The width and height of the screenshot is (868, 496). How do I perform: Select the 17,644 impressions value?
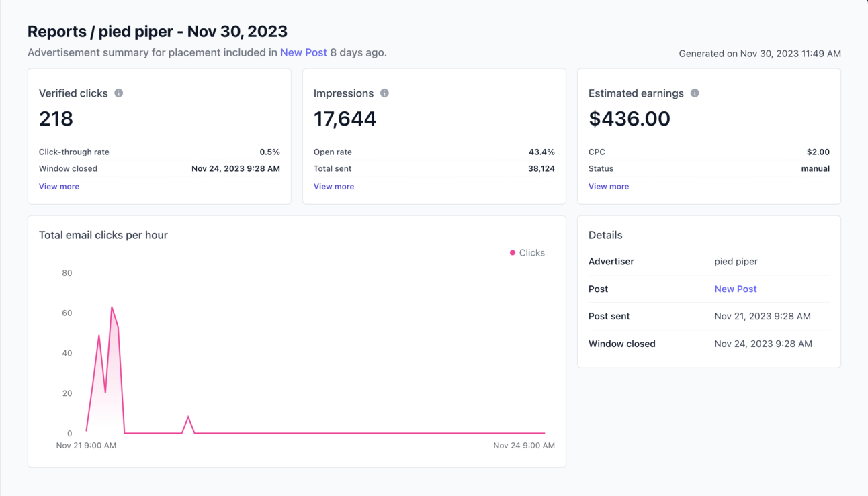coord(345,119)
